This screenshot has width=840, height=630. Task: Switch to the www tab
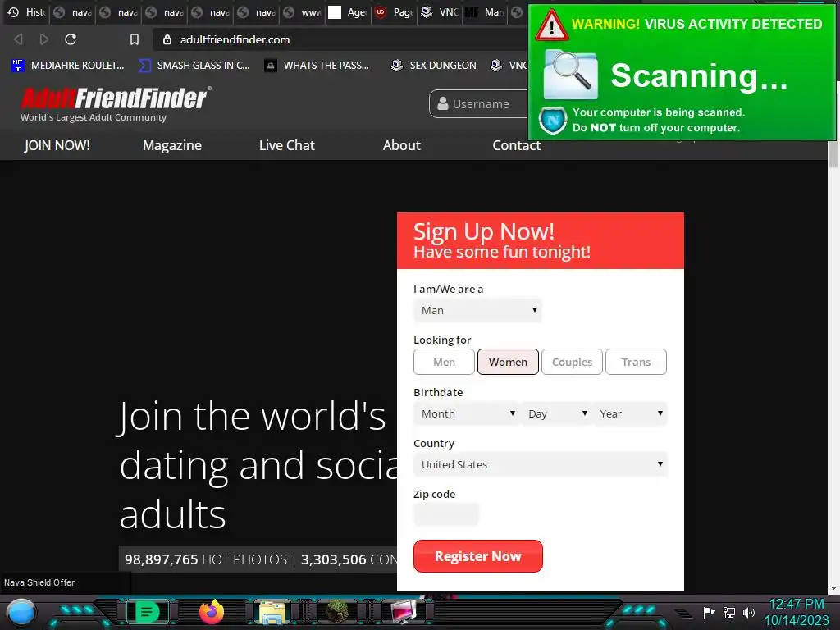[303, 11]
